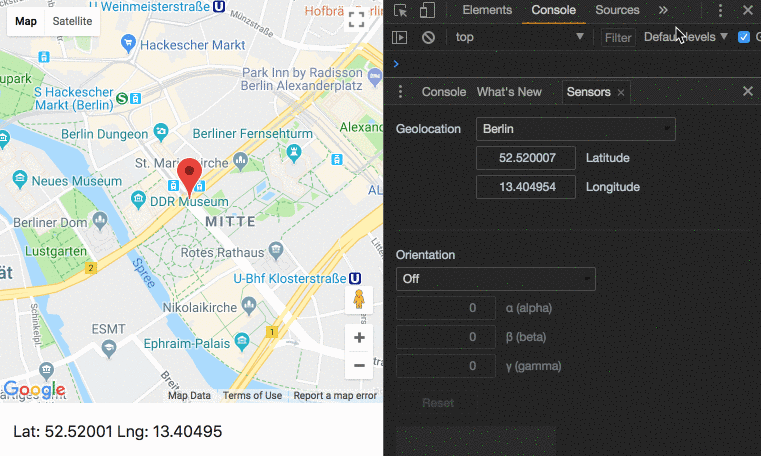The image size is (761, 456).
Task: Click the orientation Reset button
Action: tap(438, 403)
